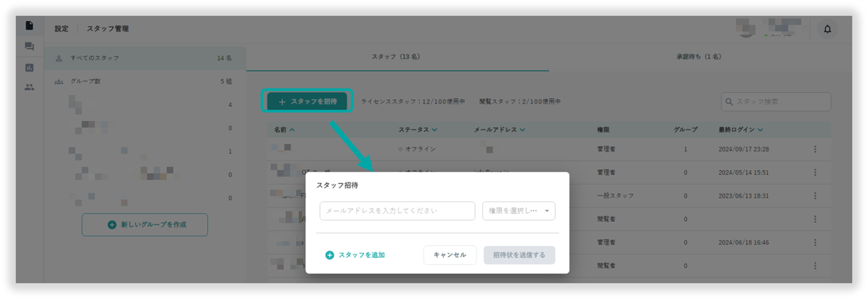Viewport: 868px width, 299px height.
Task: Open the analytics bar-chart panel in sidebar
Action: point(30,68)
